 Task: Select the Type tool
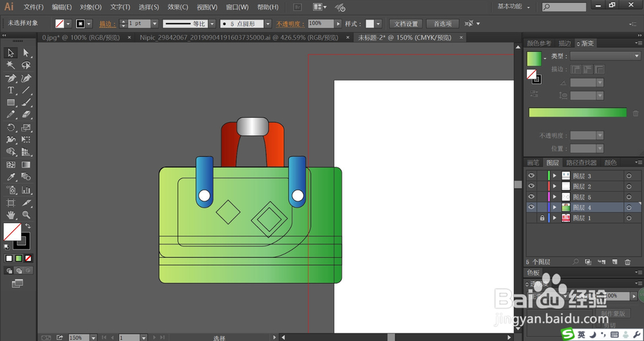pyautogui.click(x=11, y=90)
